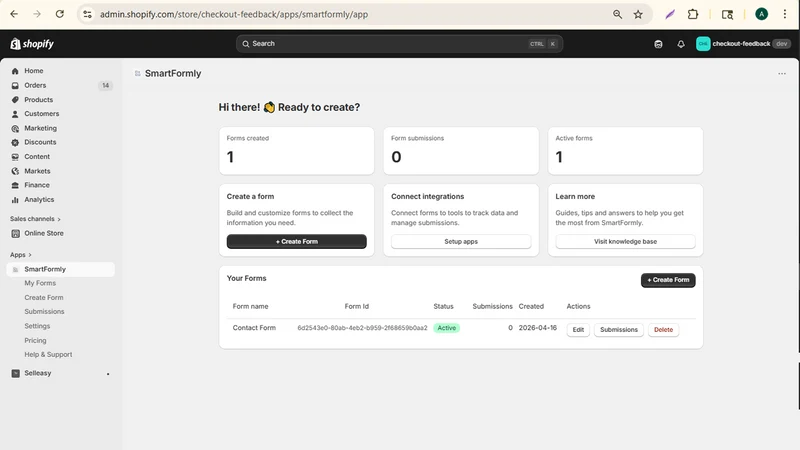Click the Online Store icon
The width and height of the screenshot is (800, 450).
15,233
